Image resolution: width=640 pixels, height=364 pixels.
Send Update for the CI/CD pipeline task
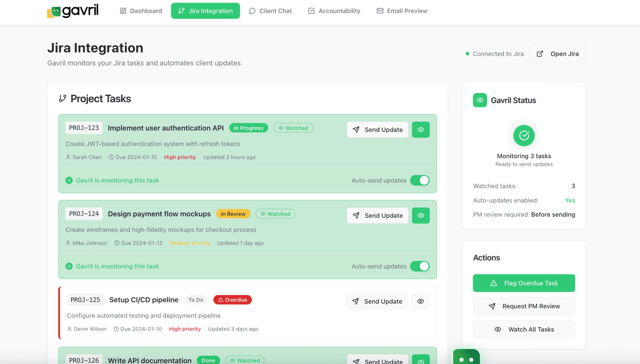[x=377, y=301]
